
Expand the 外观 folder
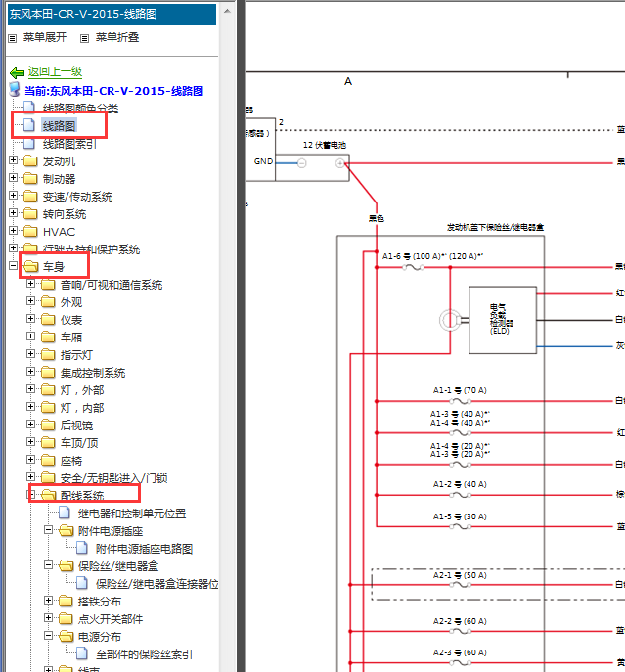pos(31,301)
